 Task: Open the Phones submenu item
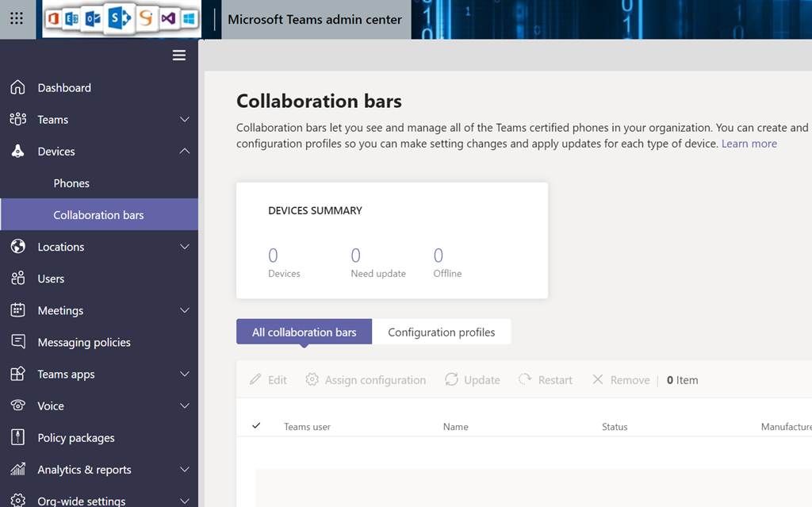point(71,183)
